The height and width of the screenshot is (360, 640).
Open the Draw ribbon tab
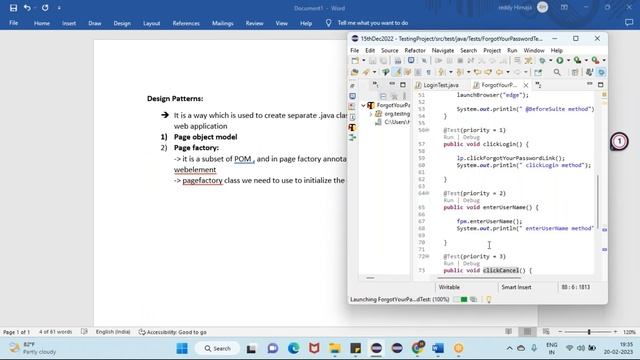95,23
